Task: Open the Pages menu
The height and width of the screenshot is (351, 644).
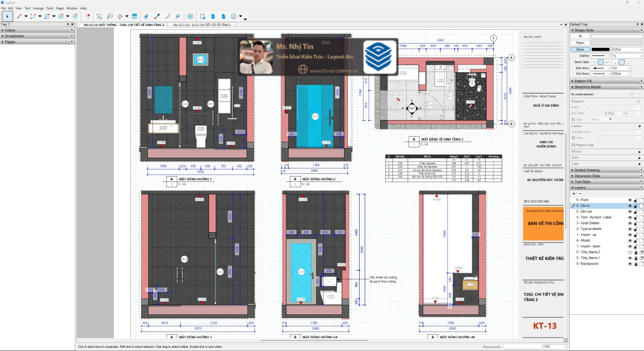Action: tap(60, 8)
